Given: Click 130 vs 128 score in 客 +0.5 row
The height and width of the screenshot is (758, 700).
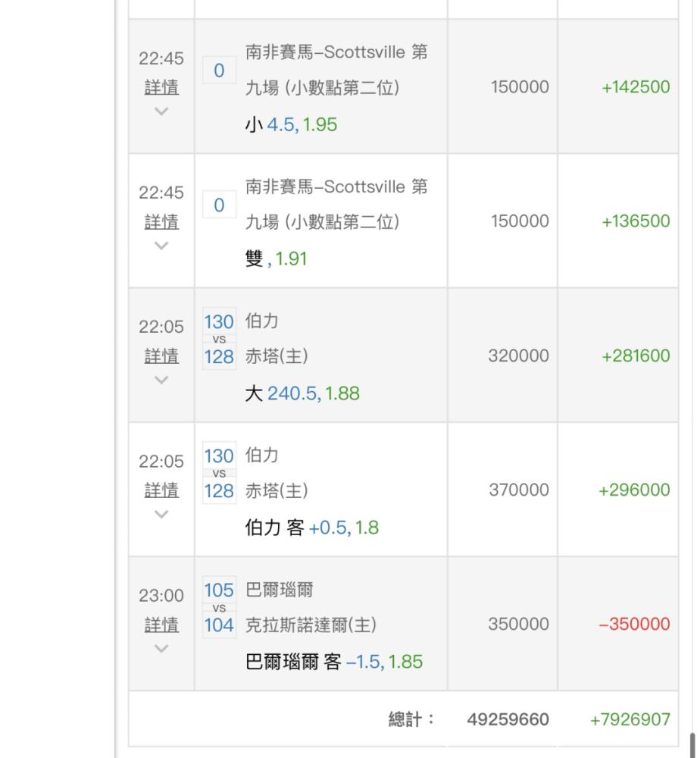Looking at the screenshot, I should click(219, 473).
